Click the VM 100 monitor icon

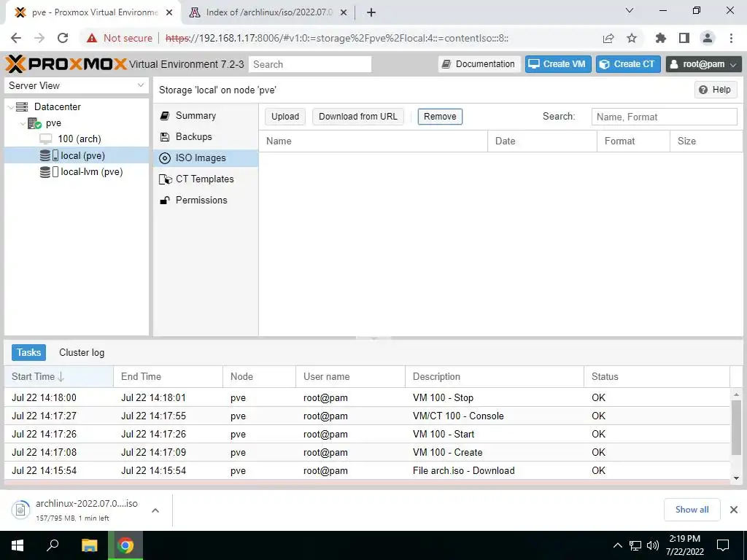click(46, 139)
